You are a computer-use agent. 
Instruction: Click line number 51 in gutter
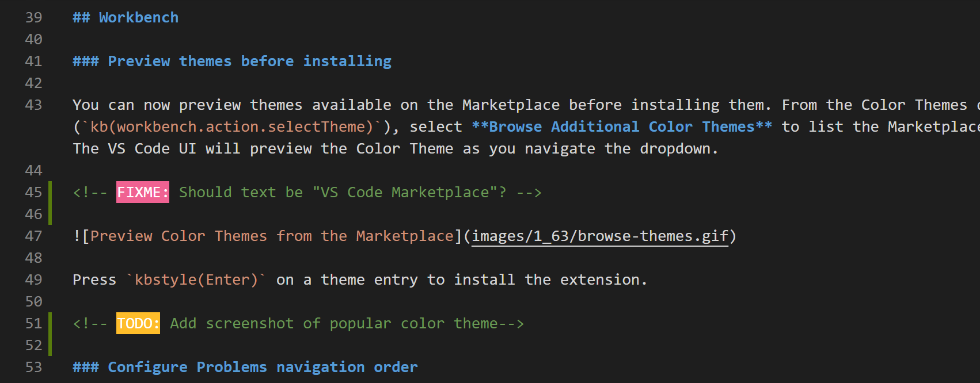(x=33, y=324)
